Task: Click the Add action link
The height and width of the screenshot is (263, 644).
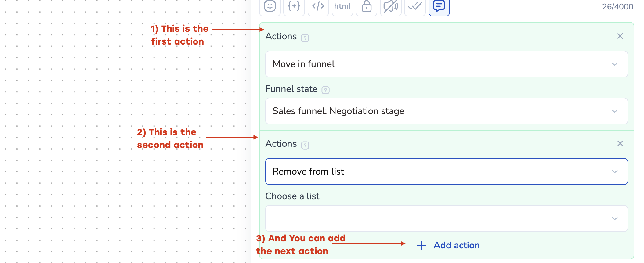Action: coord(456,245)
